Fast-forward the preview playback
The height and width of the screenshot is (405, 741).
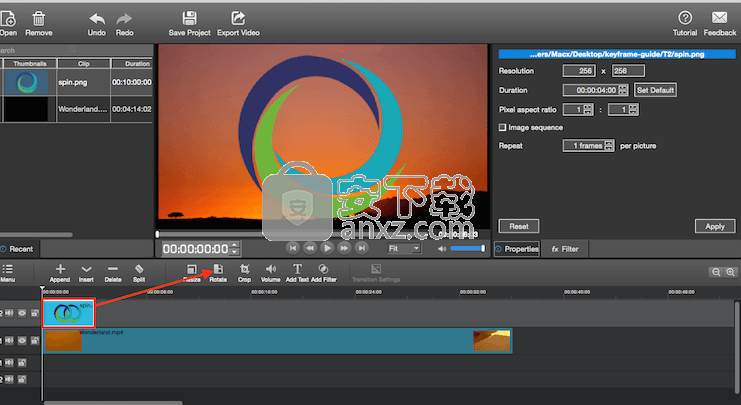coord(344,248)
